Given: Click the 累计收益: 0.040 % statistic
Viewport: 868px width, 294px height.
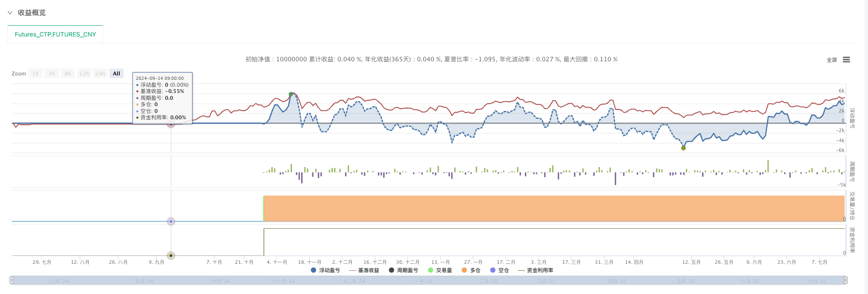Looking at the screenshot, I should (x=336, y=59).
